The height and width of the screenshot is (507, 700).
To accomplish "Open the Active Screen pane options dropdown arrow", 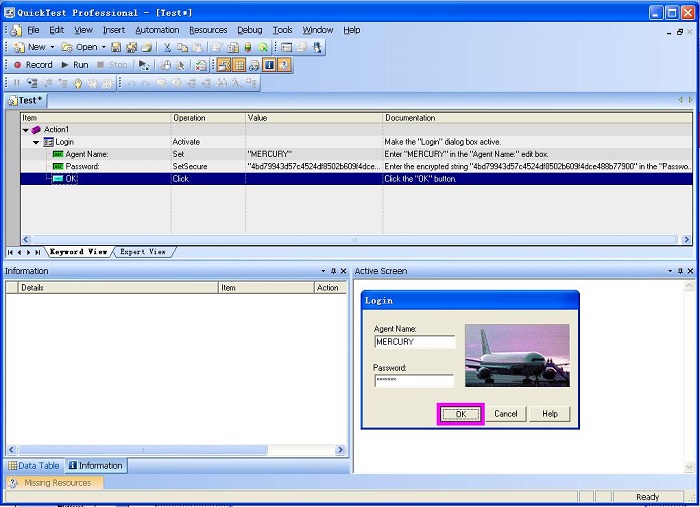I will [670, 271].
